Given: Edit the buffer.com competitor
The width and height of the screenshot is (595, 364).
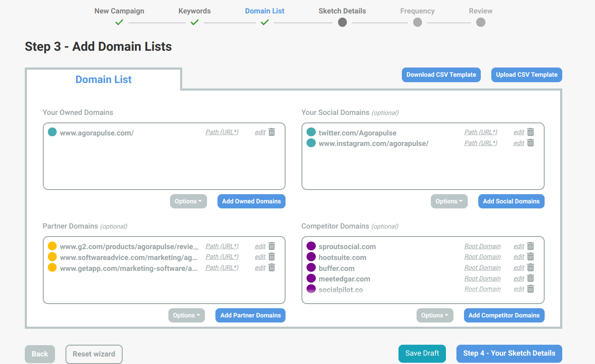Looking at the screenshot, I should pyautogui.click(x=519, y=268).
